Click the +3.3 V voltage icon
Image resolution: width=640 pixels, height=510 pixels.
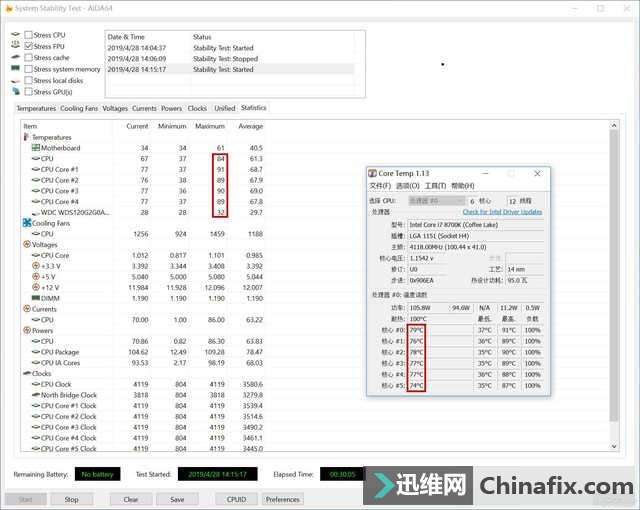pos(36,266)
